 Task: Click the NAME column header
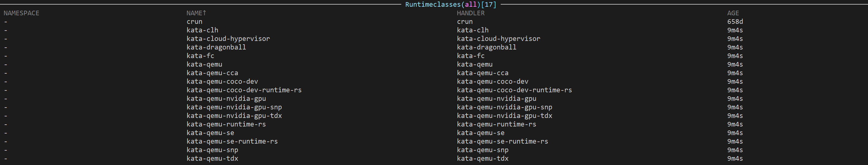(x=196, y=13)
